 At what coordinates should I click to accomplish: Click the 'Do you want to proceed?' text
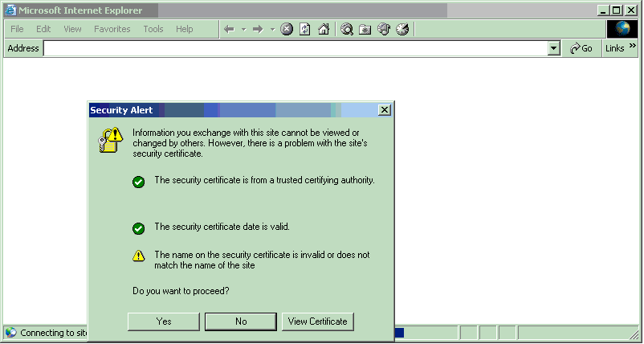coord(181,291)
